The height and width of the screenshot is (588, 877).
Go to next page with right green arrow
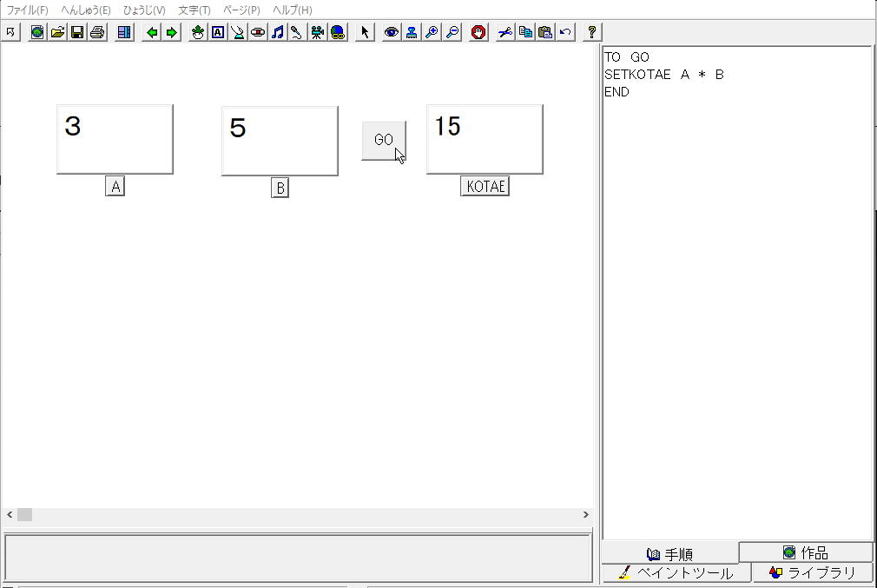coord(171,32)
